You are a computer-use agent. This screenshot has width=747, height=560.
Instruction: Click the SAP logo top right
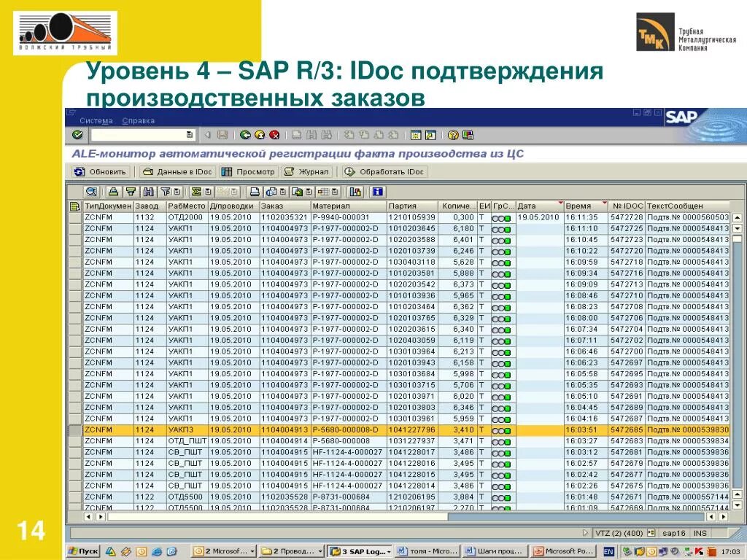[681, 117]
